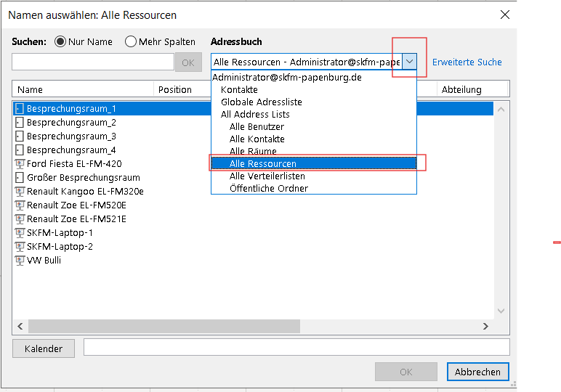The image size is (561, 392).
Task: Click into the search text field
Action: click(x=93, y=62)
